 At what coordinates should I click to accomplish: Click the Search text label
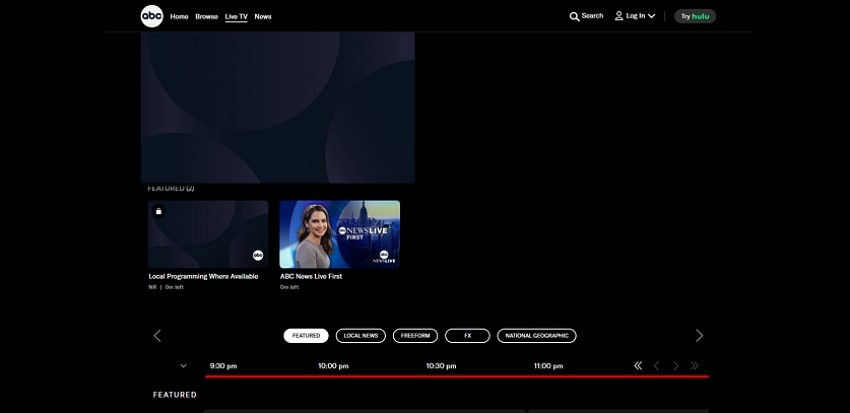click(x=593, y=16)
